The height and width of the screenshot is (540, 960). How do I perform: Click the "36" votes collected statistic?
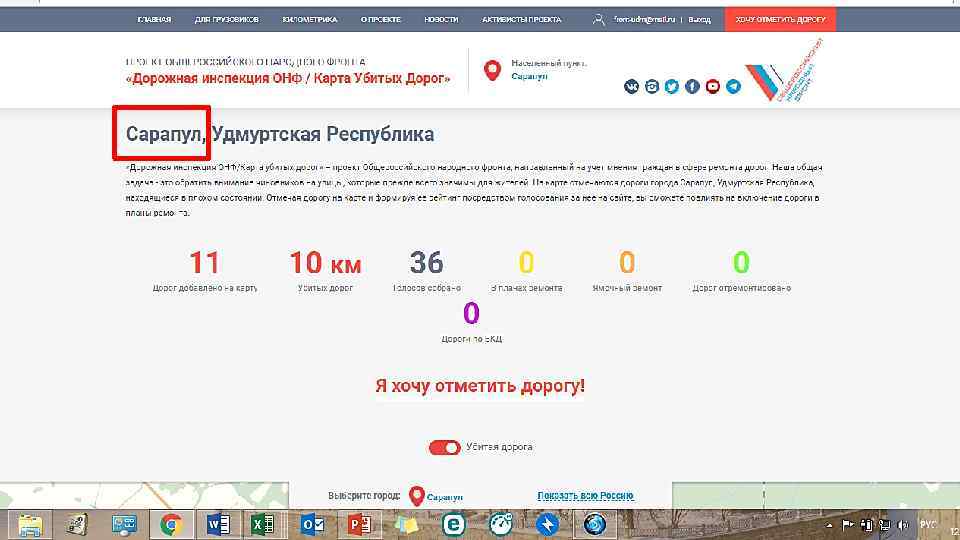click(x=427, y=263)
